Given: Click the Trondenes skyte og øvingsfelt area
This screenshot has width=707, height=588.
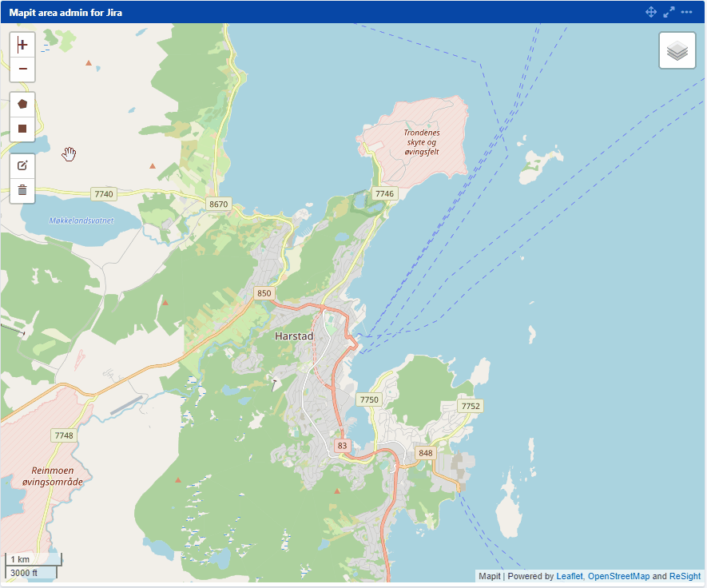Looking at the screenshot, I should tap(421, 142).
